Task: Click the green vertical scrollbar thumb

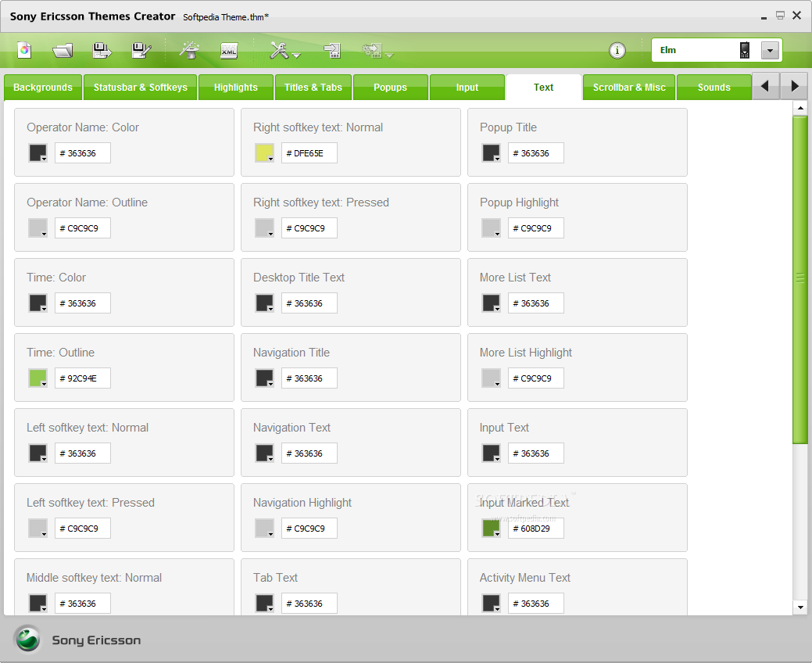Action: coord(800,280)
